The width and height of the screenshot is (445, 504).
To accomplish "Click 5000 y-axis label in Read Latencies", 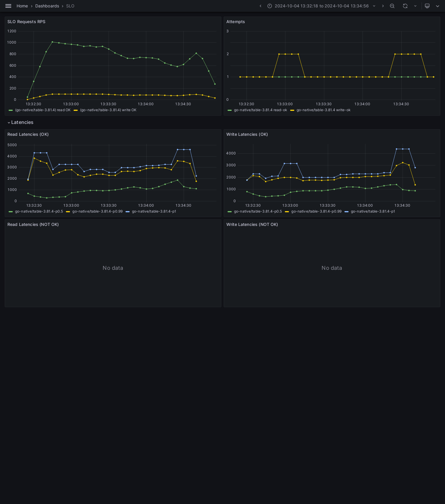I will pos(12,145).
